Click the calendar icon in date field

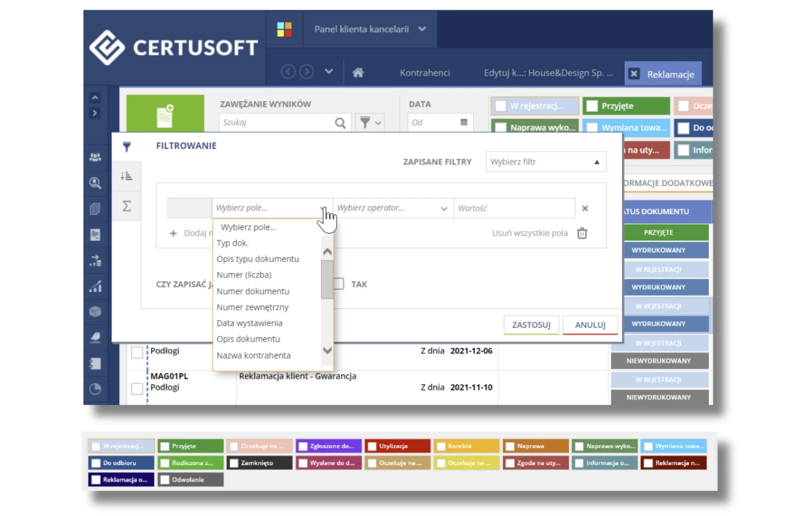tap(464, 122)
